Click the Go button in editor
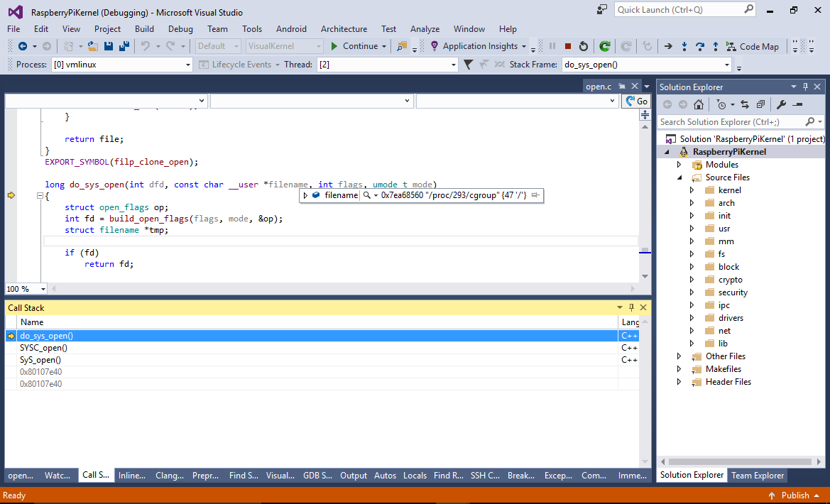Screen dimensions: 830x504 pos(636,101)
